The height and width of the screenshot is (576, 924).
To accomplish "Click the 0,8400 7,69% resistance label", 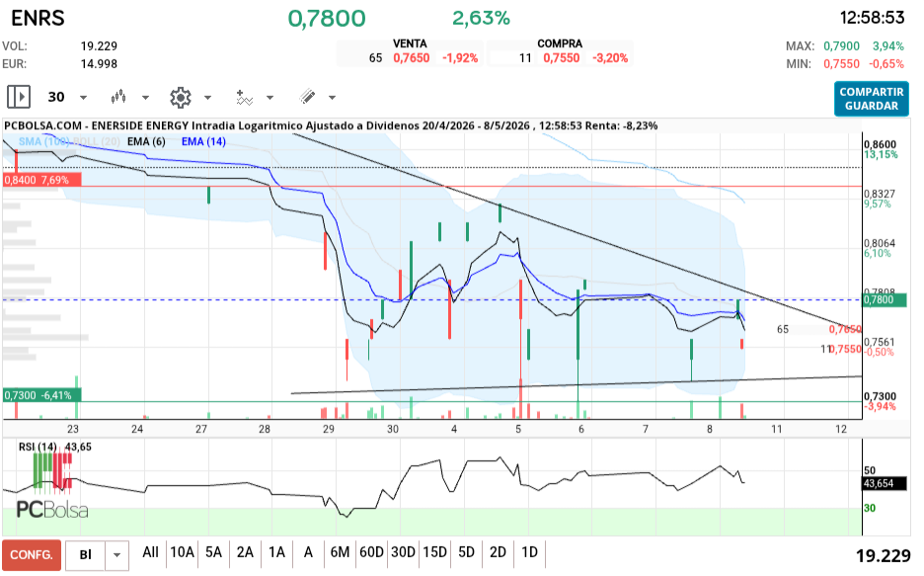I will pyautogui.click(x=41, y=180).
